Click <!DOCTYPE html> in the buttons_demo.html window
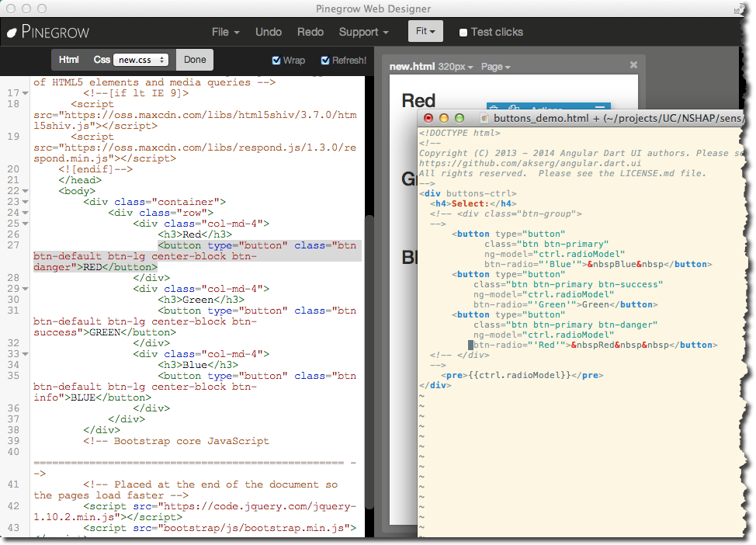The width and height of the screenshot is (756, 545). (x=459, y=133)
